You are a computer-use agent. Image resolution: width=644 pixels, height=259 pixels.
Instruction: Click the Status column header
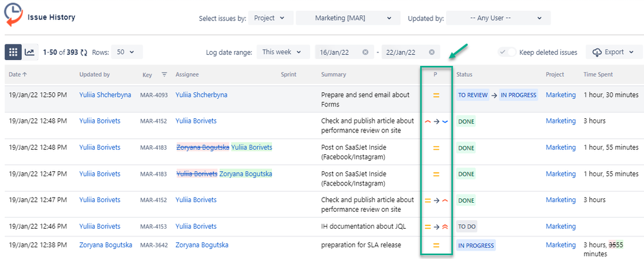coord(465,74)
